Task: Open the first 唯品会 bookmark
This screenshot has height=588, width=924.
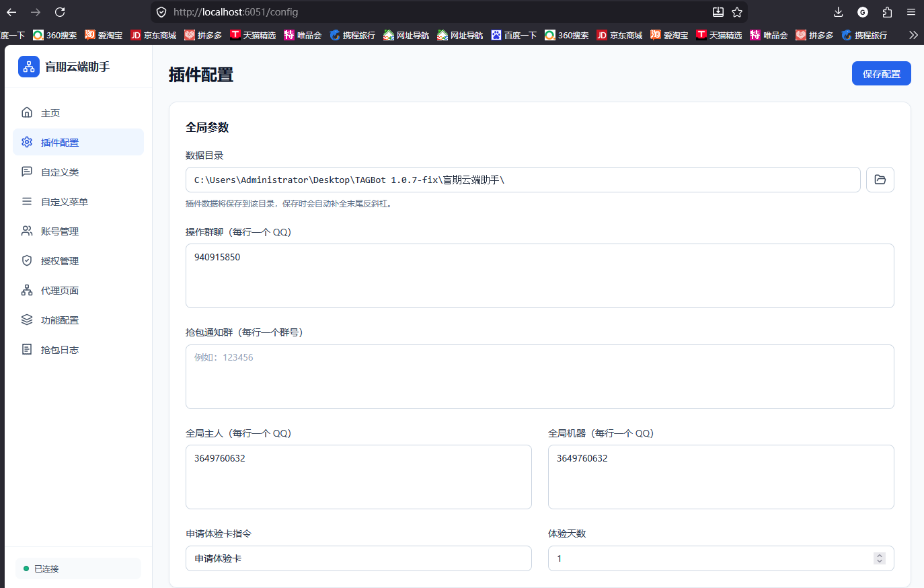Action: tap(303, 35)
